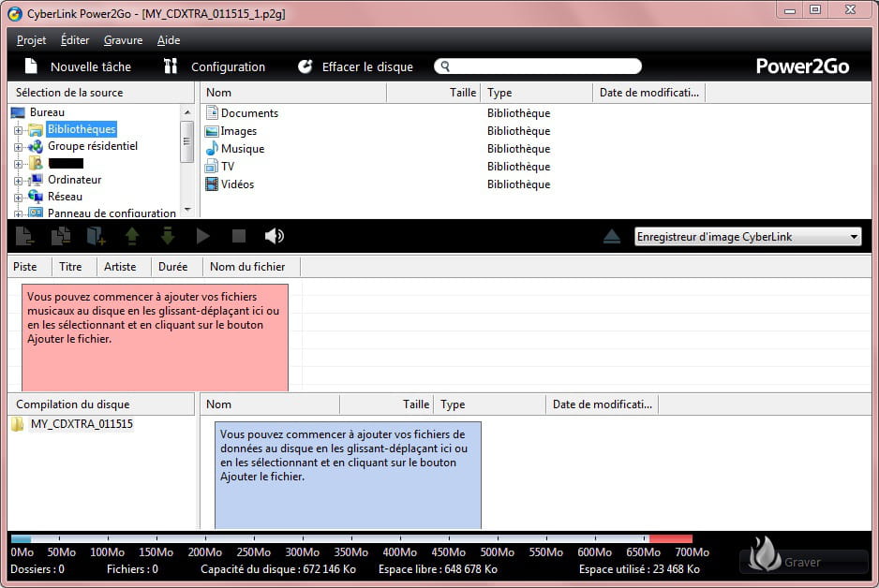The image size is (879, 588).
Task: Click the green move down arrow
Action: tap(168, 236)
